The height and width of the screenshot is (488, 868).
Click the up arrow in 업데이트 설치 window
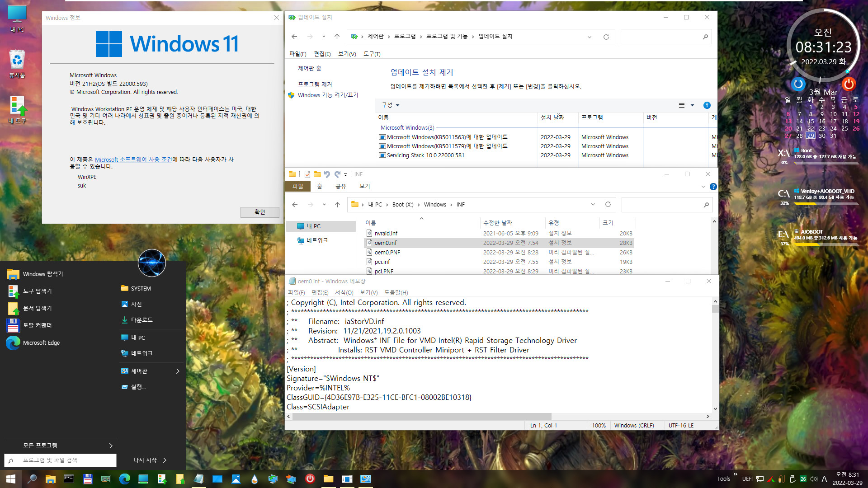point(337,37)
